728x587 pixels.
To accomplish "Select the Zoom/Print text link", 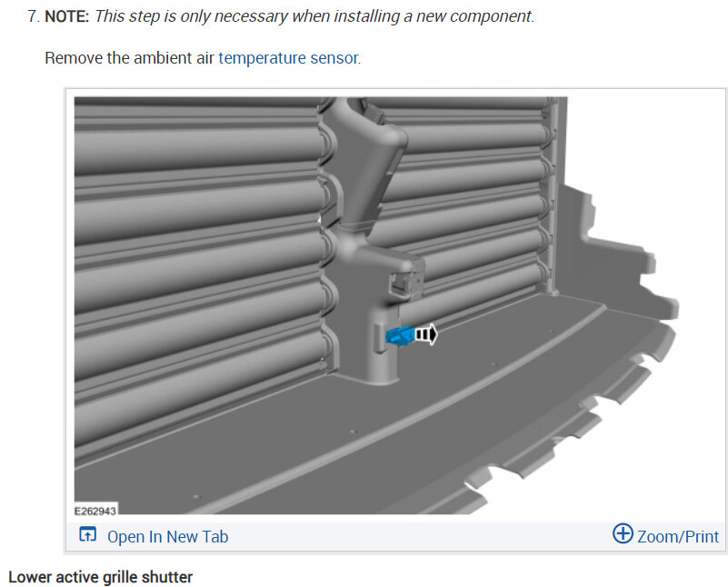I will point(678,536).
